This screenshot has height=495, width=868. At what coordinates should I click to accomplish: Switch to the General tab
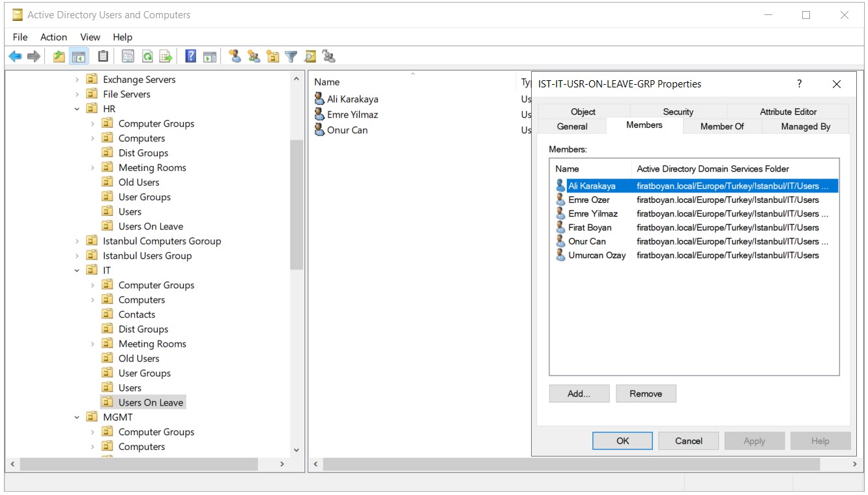click(572, 127)
